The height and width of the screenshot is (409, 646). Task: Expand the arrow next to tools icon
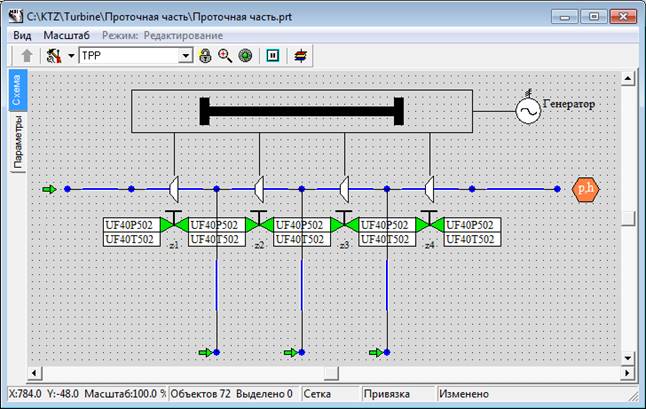[x=71, y=56]
